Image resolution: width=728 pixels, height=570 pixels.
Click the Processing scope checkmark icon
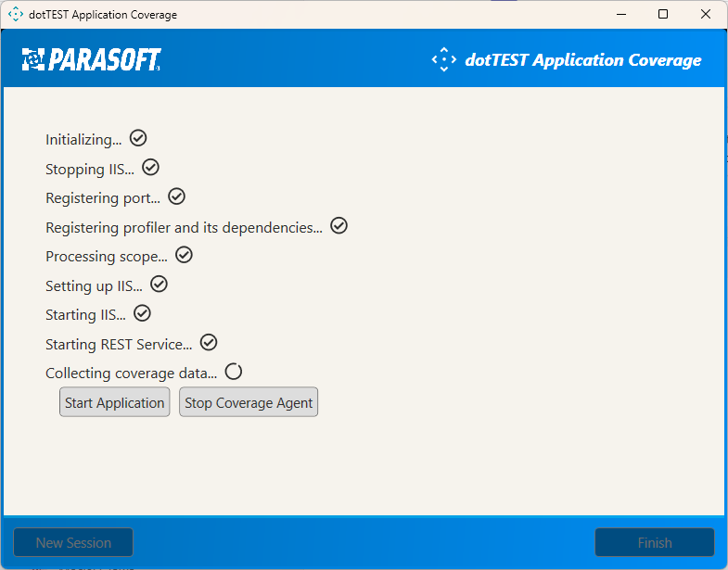[184, 255]
